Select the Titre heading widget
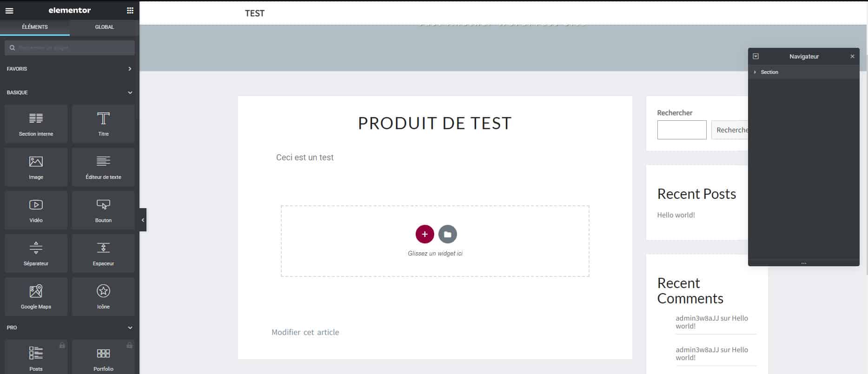This screenshot has width=868, height=374. pyautogui.click(x=103, y=124)
